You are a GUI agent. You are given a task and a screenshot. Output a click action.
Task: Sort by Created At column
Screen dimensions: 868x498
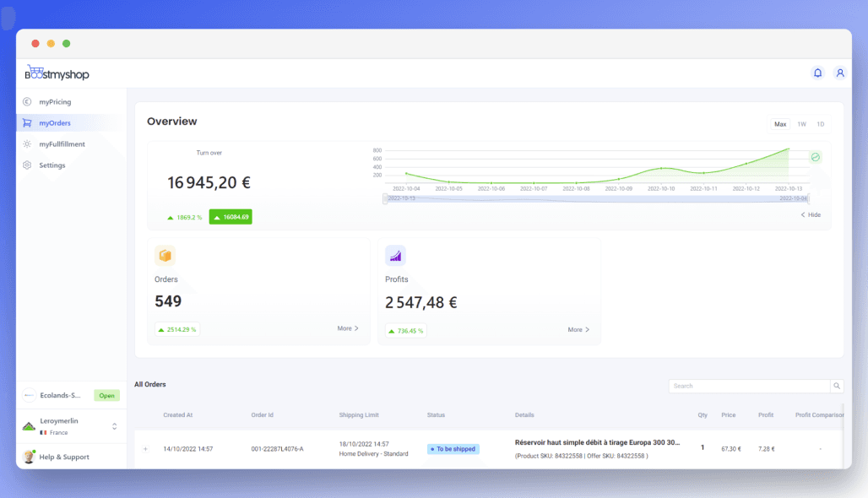pos(177,415)
